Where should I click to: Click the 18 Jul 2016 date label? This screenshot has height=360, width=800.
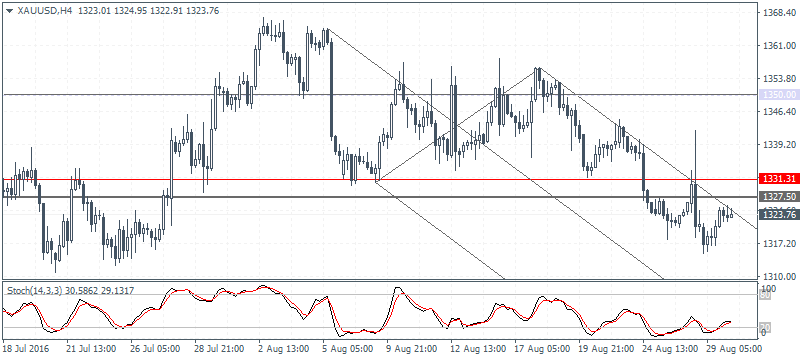[x=25, y=349]
